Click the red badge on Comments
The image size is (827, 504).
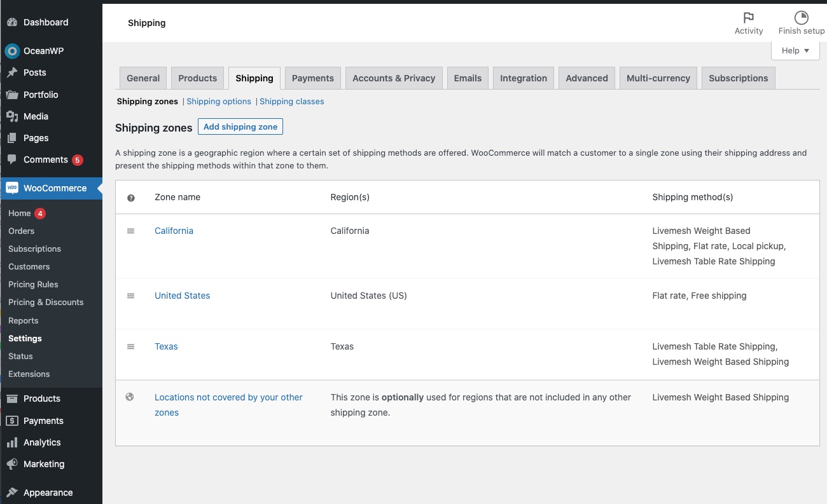tap(78, 160)
